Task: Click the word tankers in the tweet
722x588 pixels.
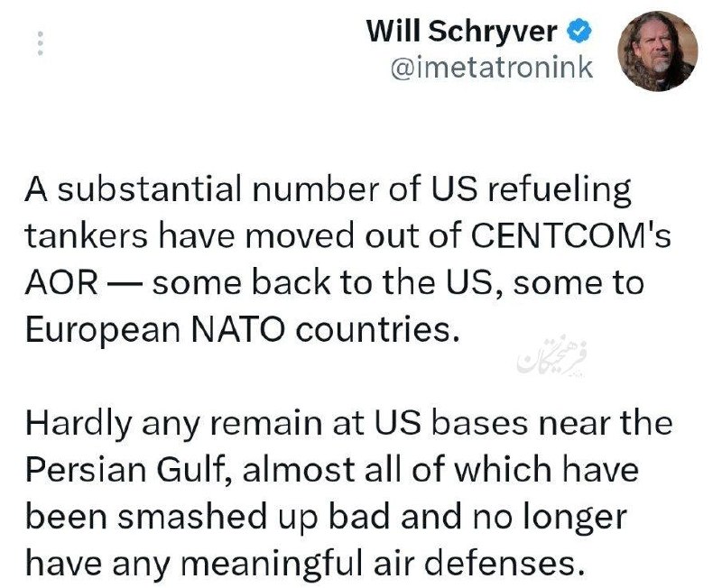Action: 87,235
